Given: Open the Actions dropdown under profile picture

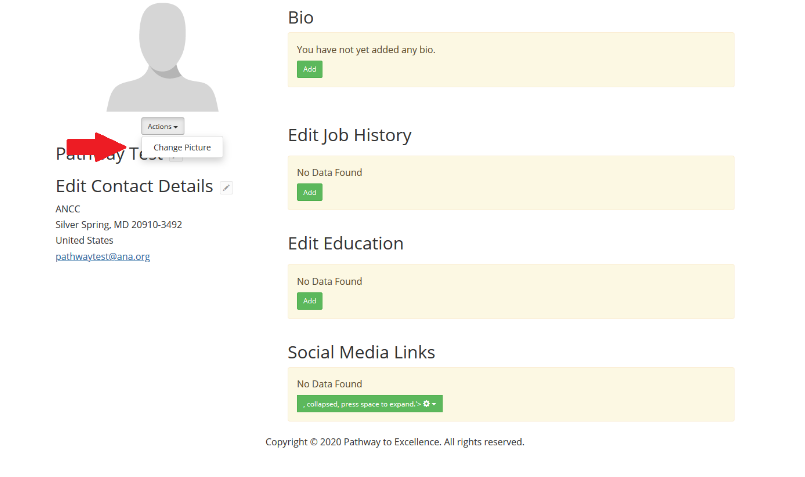Looking at the screenshot, I should pyautogui.click(x=162, y=126).
